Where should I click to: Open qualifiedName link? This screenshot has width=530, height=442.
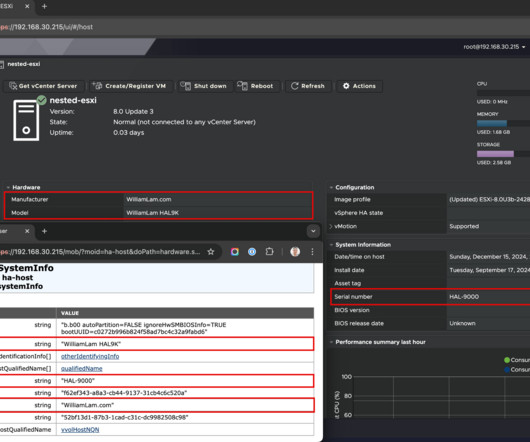tap(81, 369)
